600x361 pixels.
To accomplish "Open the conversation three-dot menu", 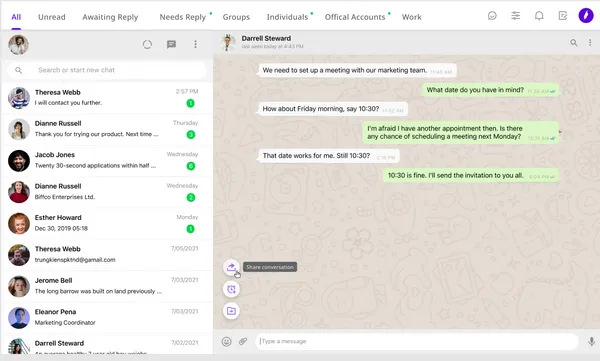I will pos(590,42).
